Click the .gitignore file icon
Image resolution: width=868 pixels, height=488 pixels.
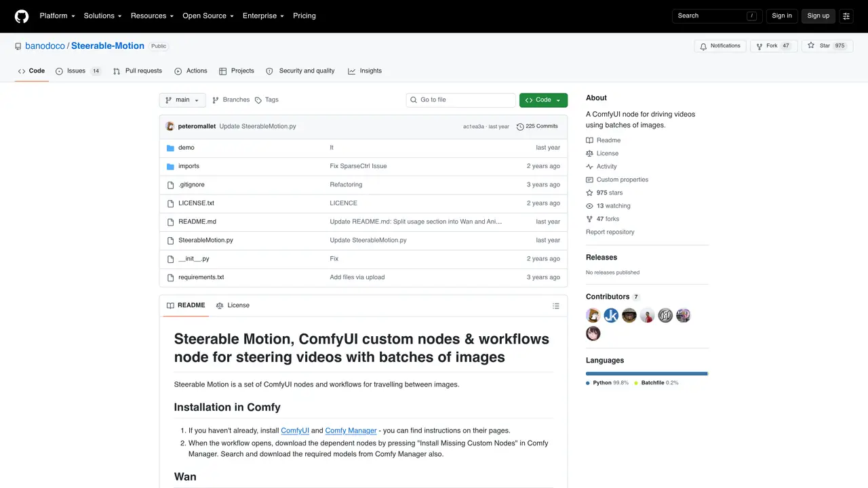171,185
